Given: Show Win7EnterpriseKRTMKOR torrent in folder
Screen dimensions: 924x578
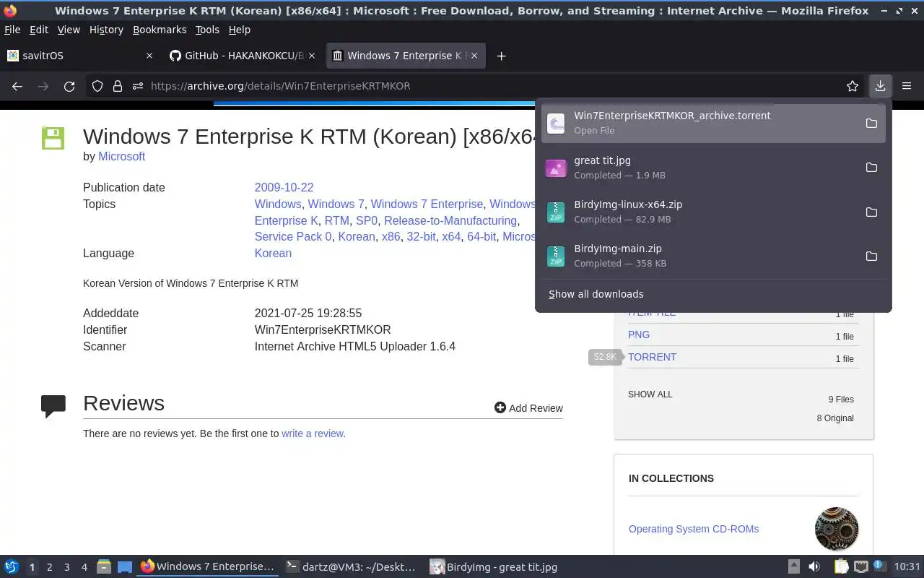Looking at the screenshot, I should (x=871, y=123).
